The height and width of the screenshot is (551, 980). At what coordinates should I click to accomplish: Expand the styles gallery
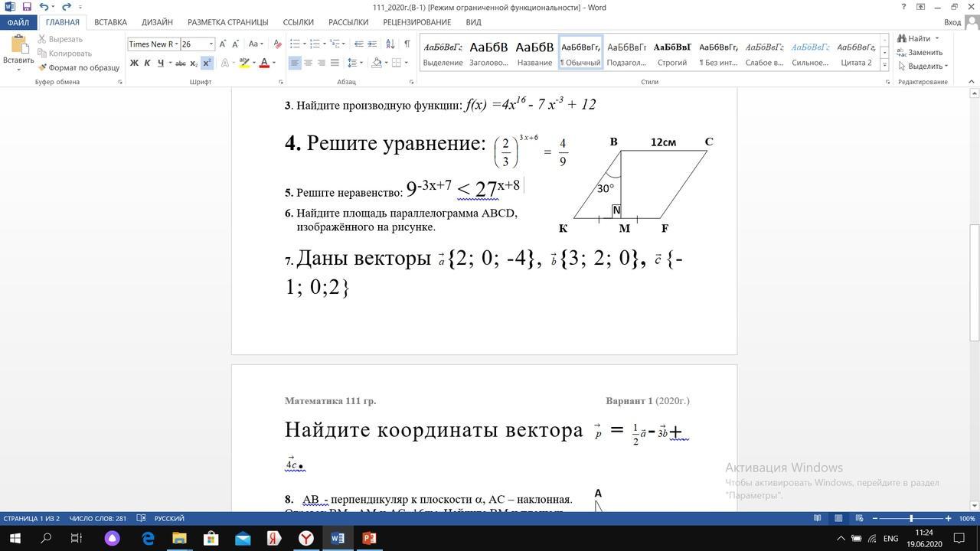884,65
